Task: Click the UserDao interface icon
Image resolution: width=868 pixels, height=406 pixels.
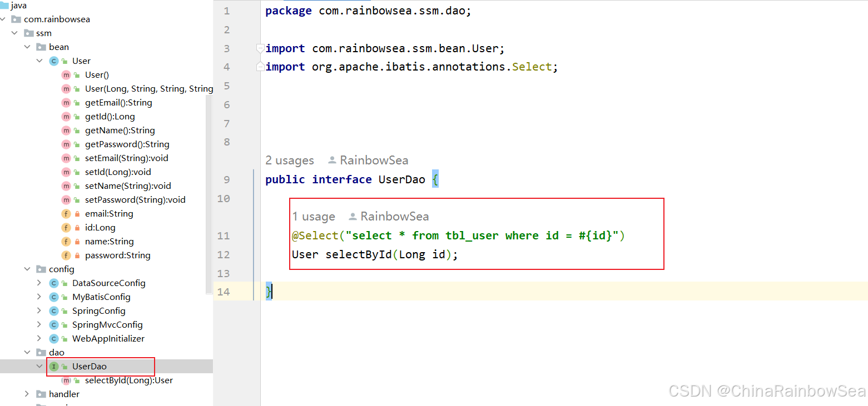Action: coord(54,367)
